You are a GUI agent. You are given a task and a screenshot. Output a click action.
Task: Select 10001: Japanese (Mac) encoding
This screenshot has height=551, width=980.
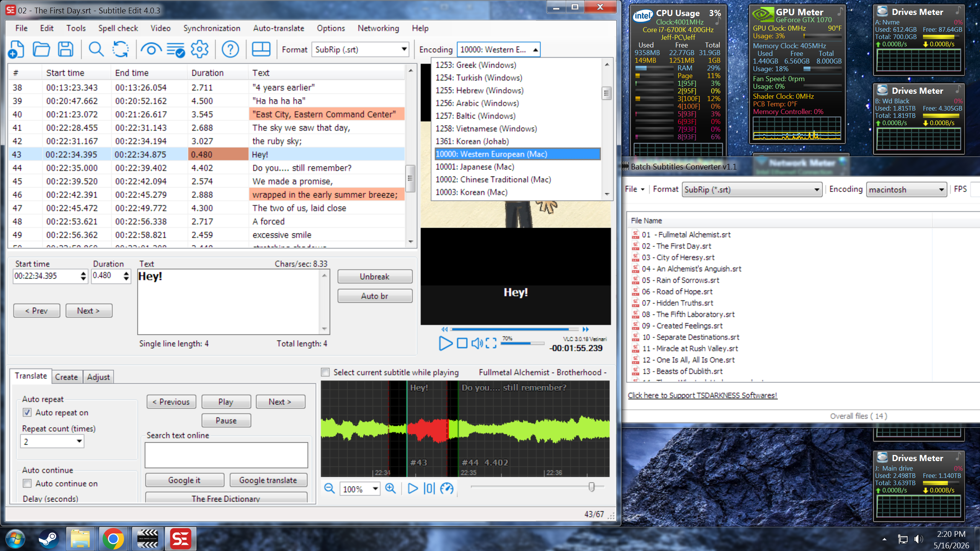(518, 167)
